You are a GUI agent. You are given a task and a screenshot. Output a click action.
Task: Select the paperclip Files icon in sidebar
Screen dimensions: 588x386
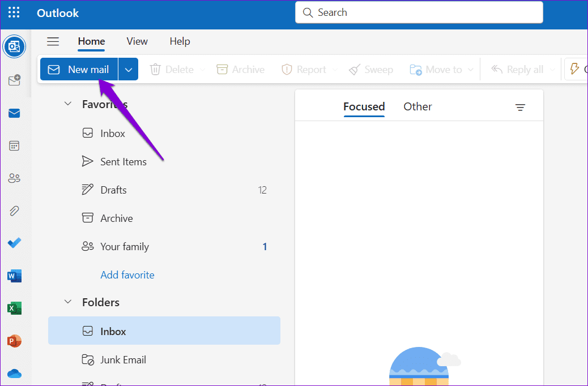pos(14,211)
